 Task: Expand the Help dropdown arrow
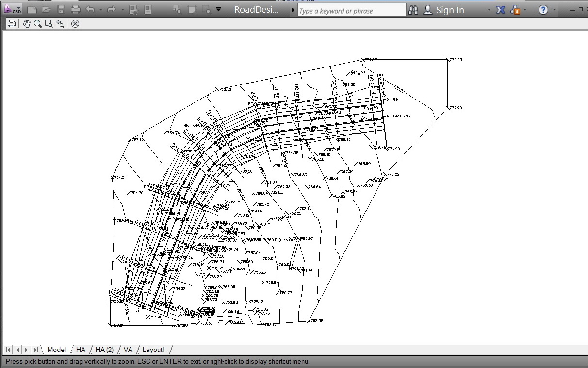click(x=555, y=10)
